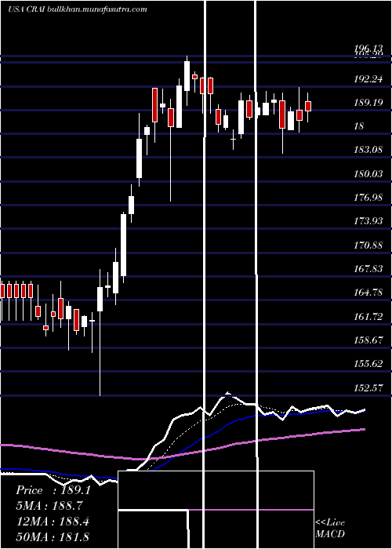392x549 pixels.
Task: Click the 12MA : 188.4 readout
Action: [53, 522]
